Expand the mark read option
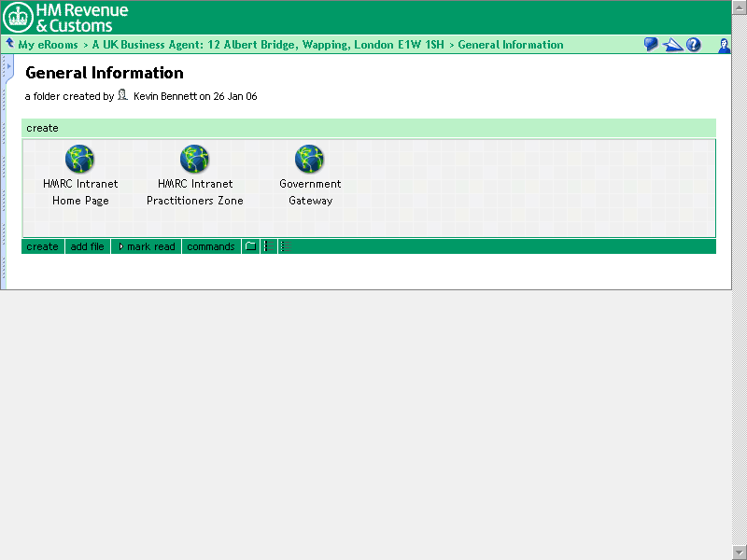The width and height of the screenshot is (747, 560). click(x=147, y=246)
